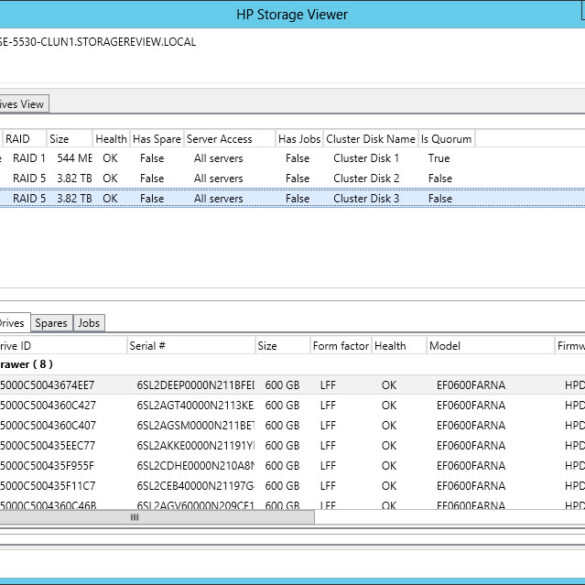Click the Has Jobs column header

300,139
